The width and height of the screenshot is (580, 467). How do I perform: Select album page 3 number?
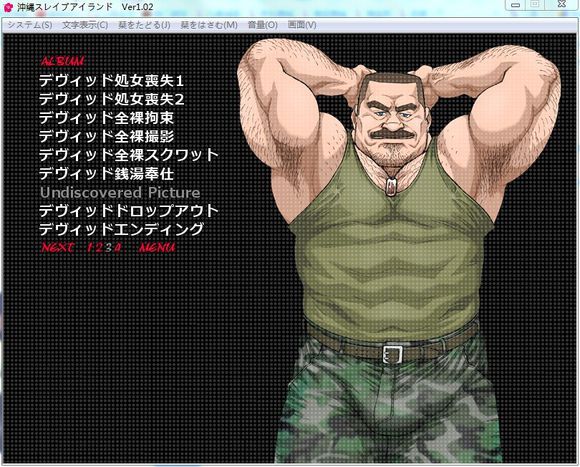click(108, 247)
